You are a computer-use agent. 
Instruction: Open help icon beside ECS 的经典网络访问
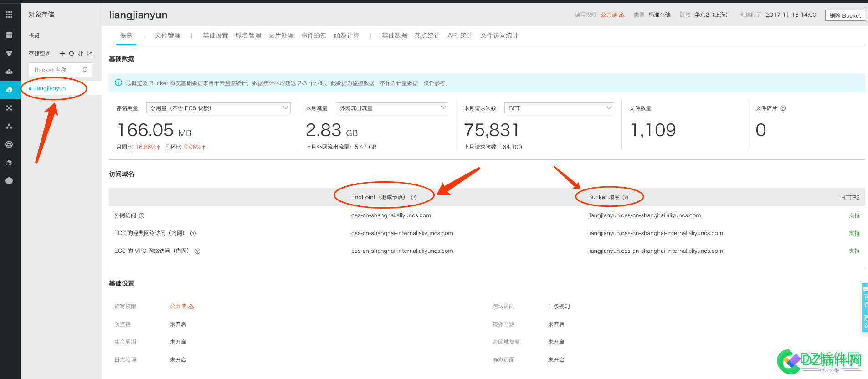[193, 233]
